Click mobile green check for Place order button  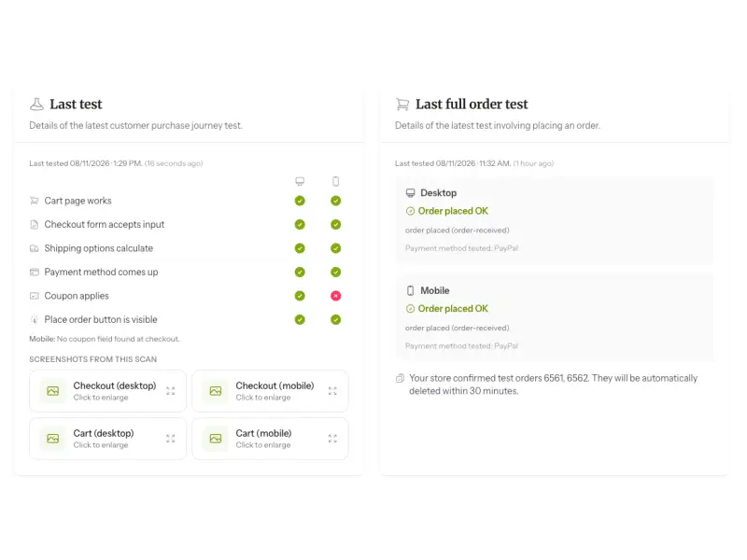336,319
